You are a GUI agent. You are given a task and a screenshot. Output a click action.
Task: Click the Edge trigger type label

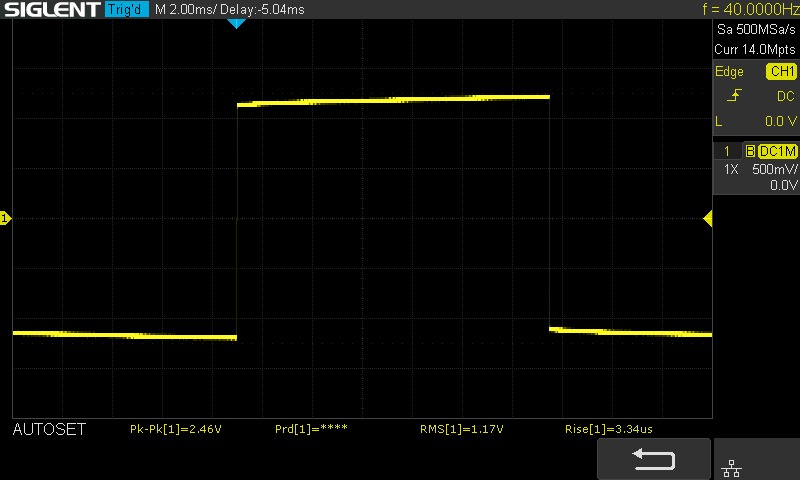coord(729,71)
